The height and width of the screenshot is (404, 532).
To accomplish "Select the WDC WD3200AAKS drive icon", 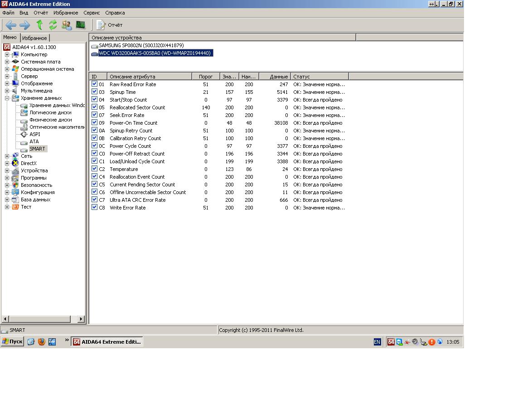I will [x=95, y=54].
